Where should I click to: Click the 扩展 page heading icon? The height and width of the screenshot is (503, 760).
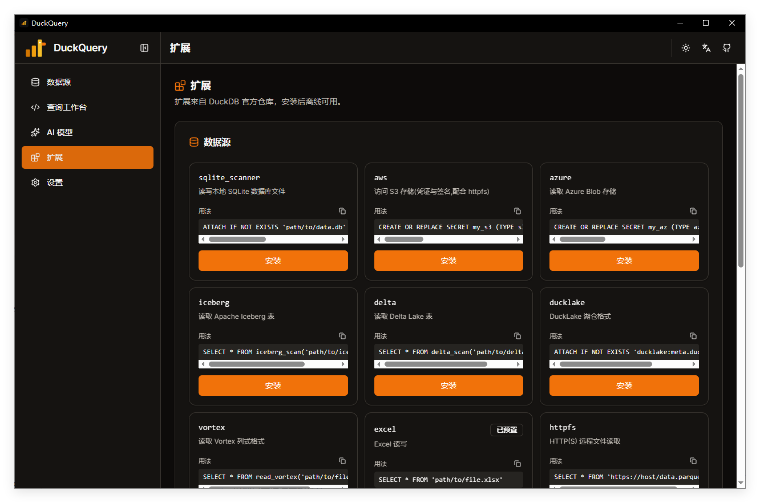[x=180, y=86]
